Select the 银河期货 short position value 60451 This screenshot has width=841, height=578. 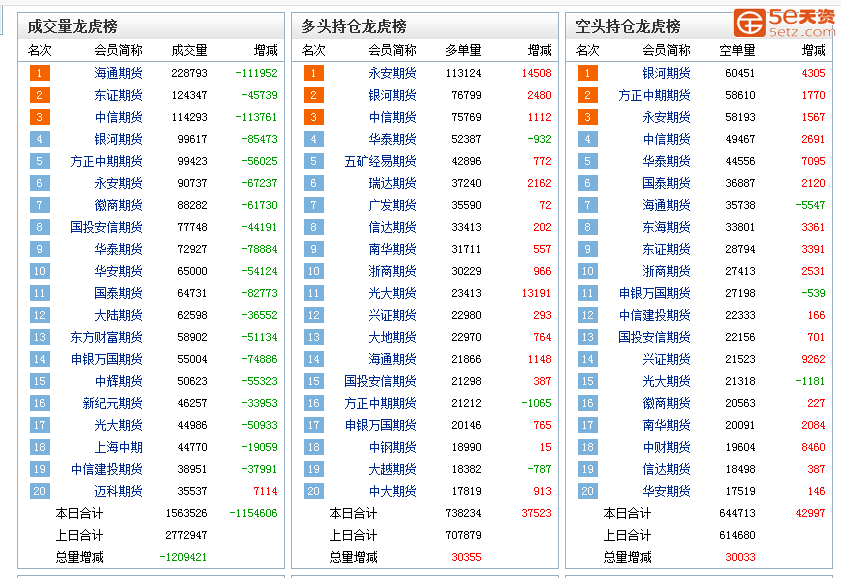coord(740,73)
